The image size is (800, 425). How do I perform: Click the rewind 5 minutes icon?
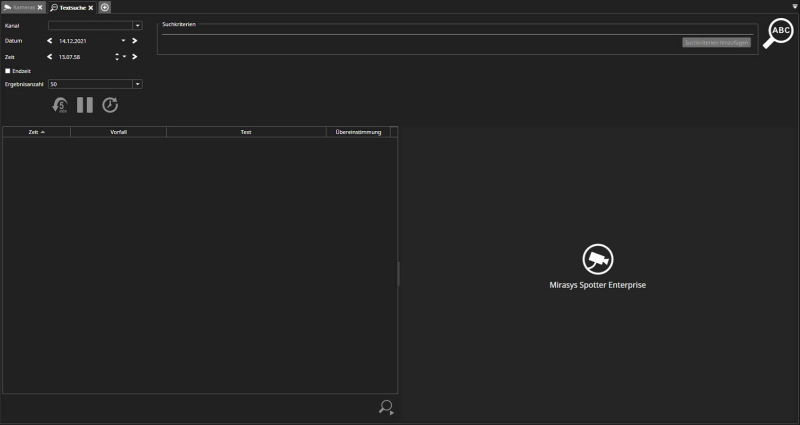(x=60, y=105)
